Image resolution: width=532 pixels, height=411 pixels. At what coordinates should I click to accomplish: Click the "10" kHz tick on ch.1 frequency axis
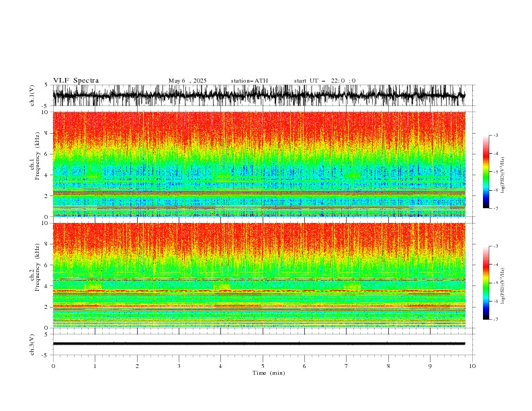pyautogui.click(x=44, y=112)
